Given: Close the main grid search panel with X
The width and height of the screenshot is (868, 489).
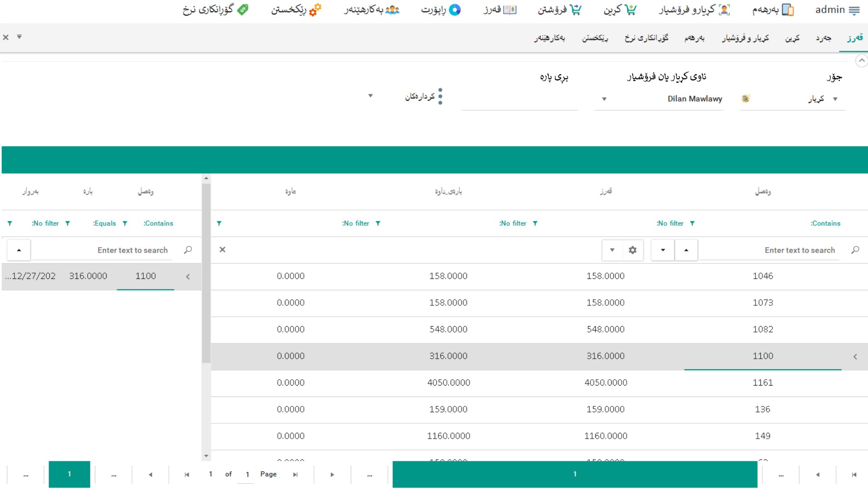Looking at the screenshot, I should tap(222, 250).
